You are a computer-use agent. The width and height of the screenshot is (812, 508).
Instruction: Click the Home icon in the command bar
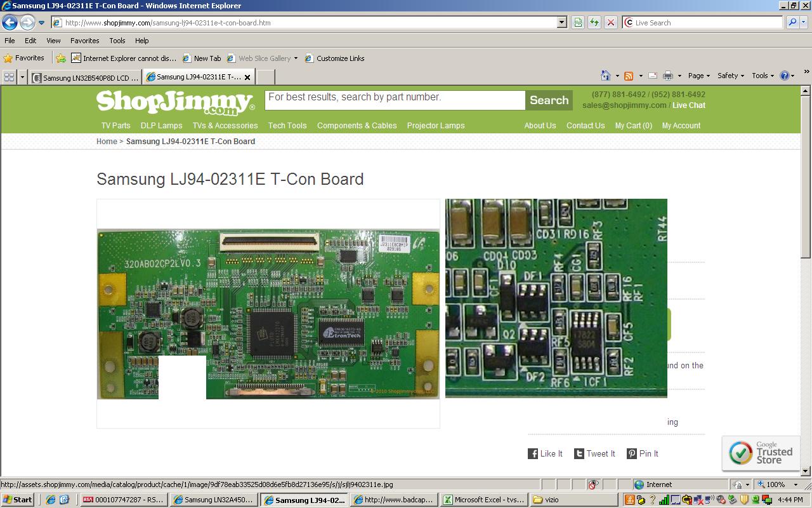(x=606, y=76)
